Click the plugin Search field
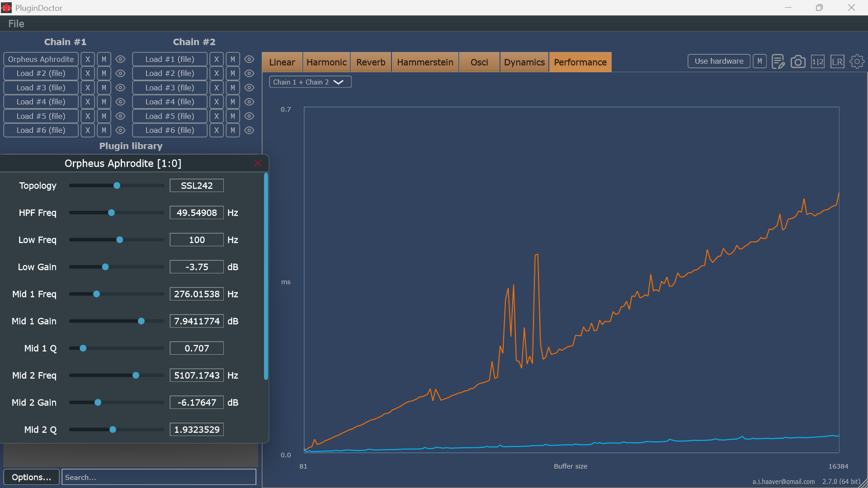This screenshot has height=488, width=868. tap(159, 477)
